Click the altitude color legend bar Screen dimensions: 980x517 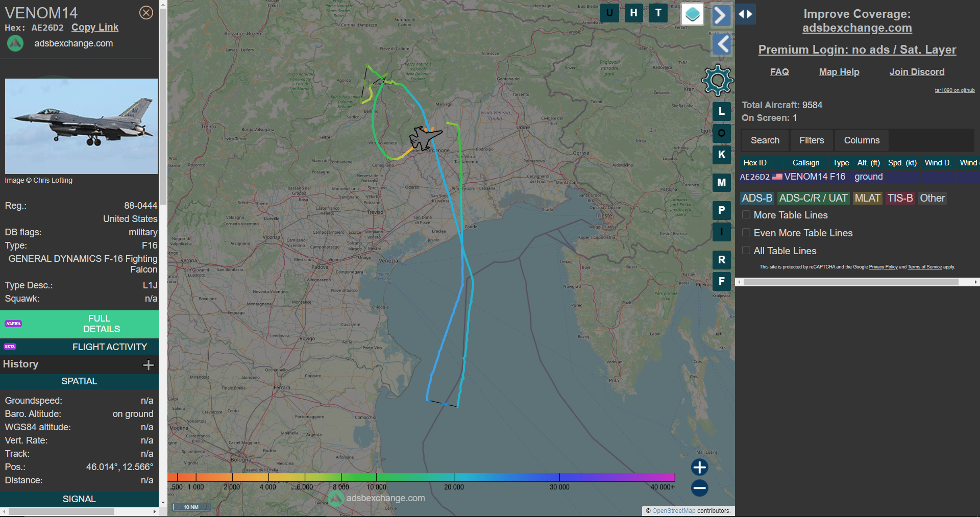point(421,477)
